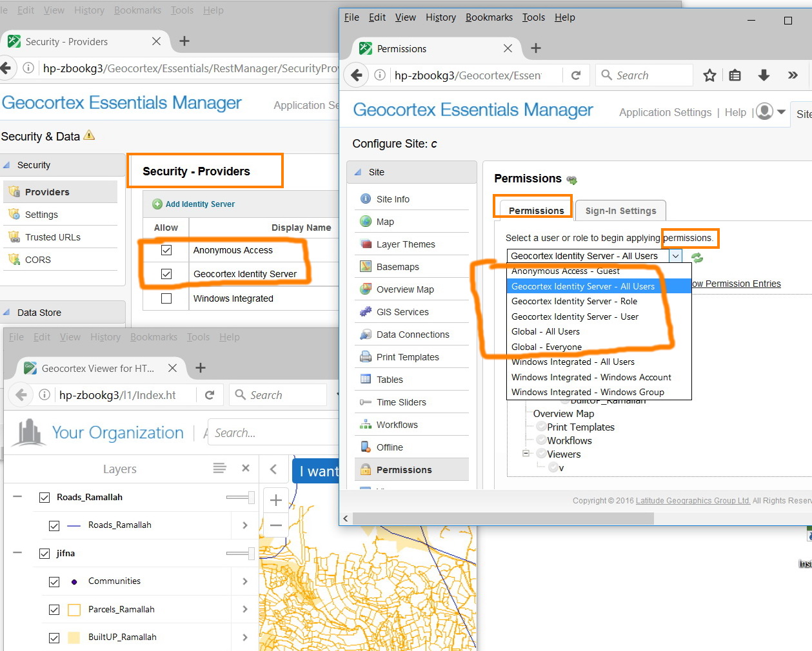
Task: Open new tab in Permissions browser window
Action: click(536, 48)
